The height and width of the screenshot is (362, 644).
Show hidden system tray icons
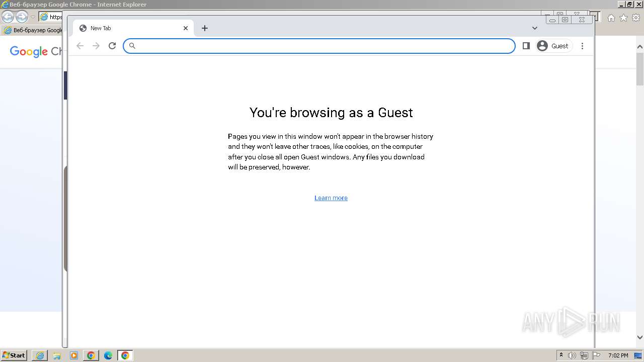point(561,355)
